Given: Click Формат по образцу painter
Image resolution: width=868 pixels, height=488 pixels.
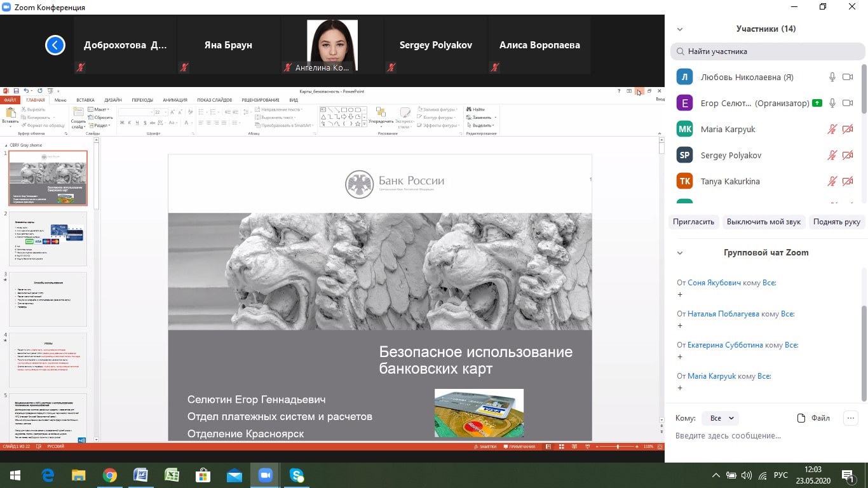Looking at the screenshot, I should [x=43, y=125].
